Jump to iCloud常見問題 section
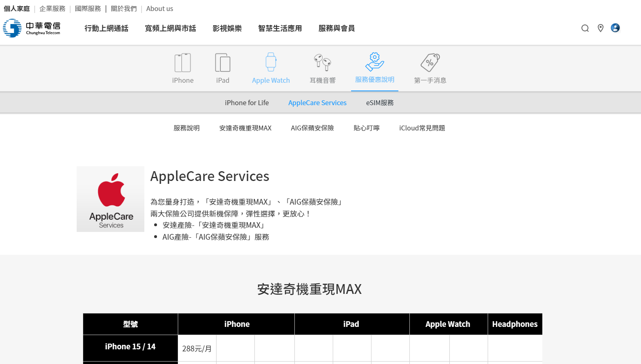The image size is (641, 364). coord(422,128)
